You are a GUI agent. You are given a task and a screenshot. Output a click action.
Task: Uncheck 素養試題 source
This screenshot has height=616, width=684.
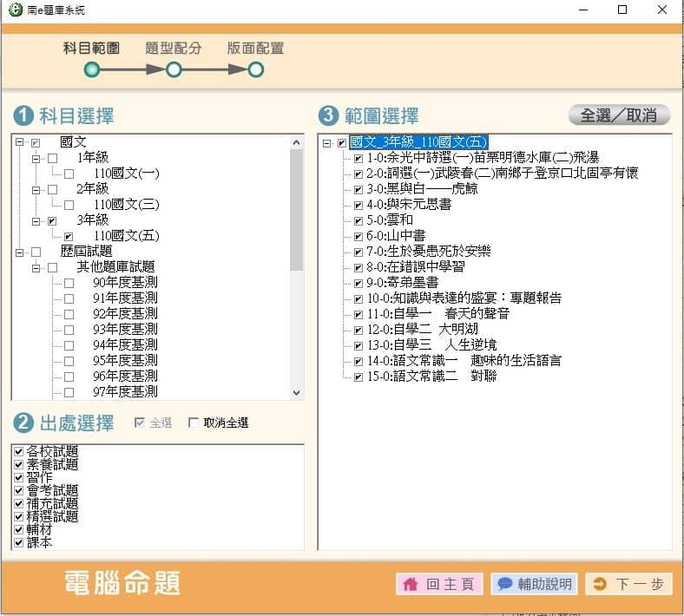[18, 464]
